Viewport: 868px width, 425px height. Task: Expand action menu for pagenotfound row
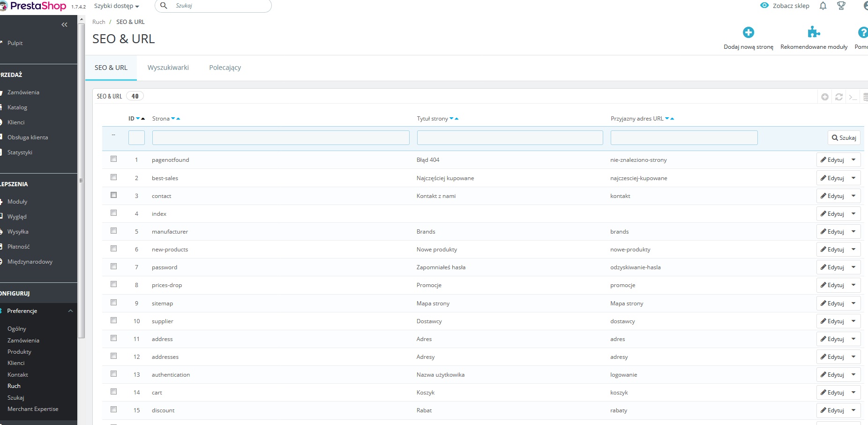[853, 160]
